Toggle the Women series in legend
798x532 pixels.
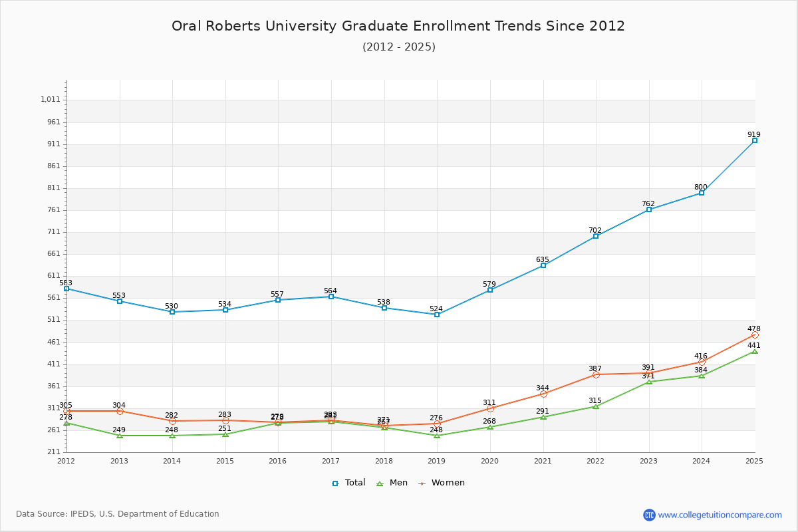[442, 483]
